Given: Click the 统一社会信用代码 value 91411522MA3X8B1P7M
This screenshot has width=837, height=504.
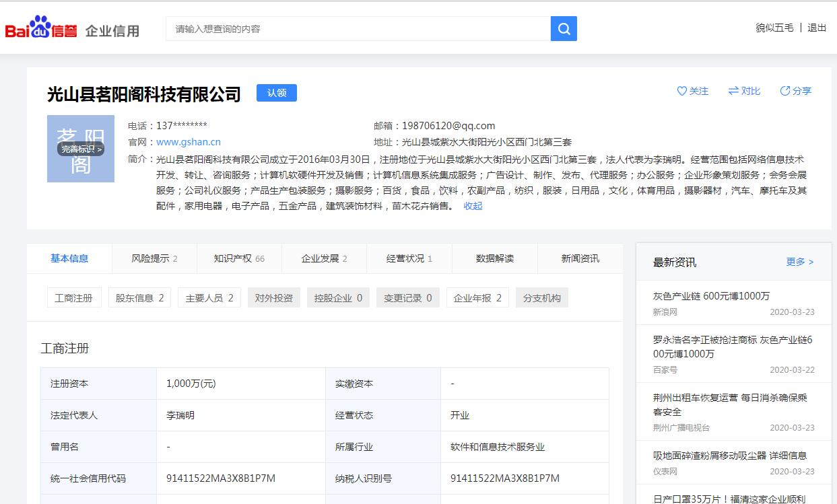Looking at the screenshot, I should click(x=221, y=478).
